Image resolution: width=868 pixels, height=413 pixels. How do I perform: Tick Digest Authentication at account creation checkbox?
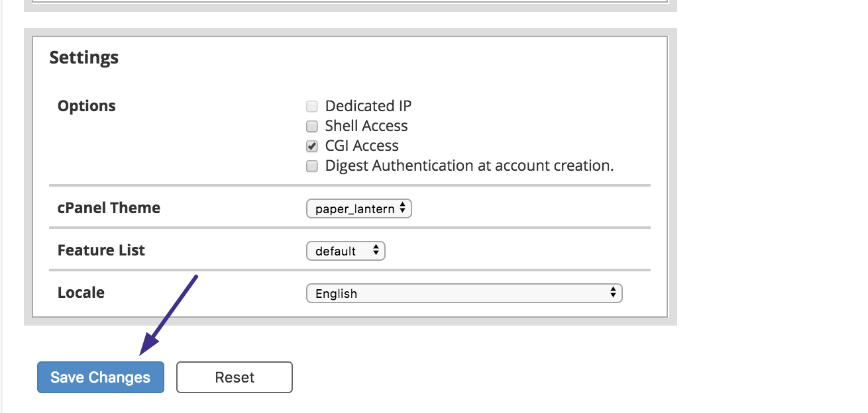312,166
